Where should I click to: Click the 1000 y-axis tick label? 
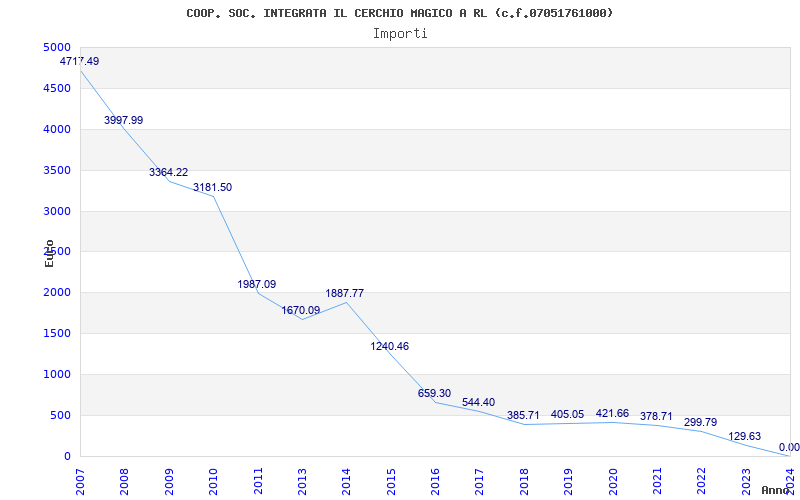57,374
